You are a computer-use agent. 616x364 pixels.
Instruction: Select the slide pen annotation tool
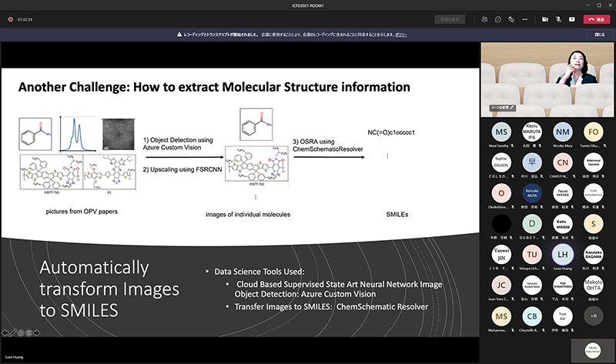tap(13, 333)
